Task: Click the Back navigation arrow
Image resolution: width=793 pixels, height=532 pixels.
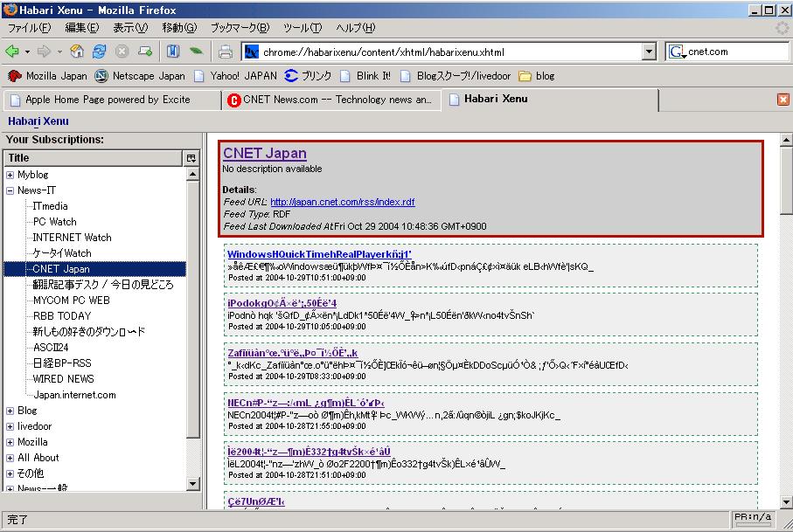Action: coord(11,51)
